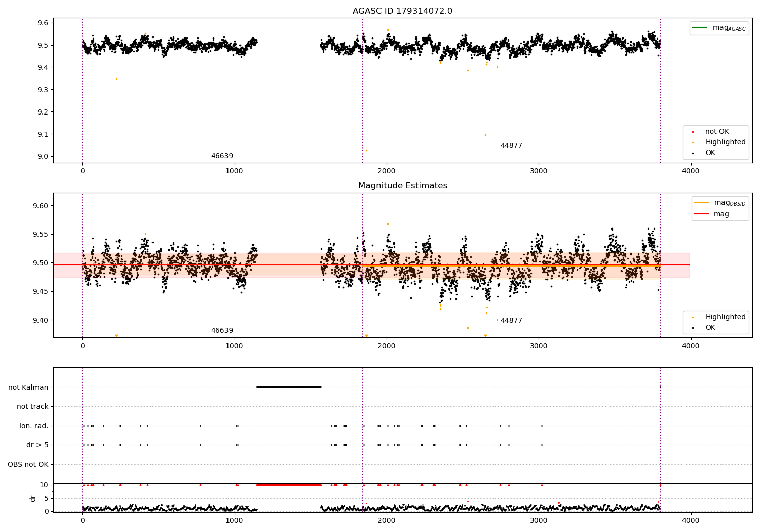Click "Highlighted" in the top plot legend

[719, 142]
